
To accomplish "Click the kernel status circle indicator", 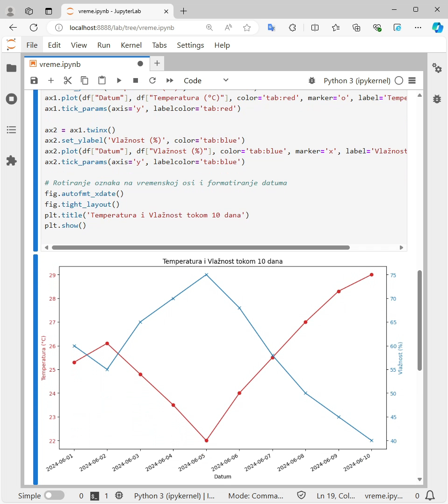I will click(399, 80).
